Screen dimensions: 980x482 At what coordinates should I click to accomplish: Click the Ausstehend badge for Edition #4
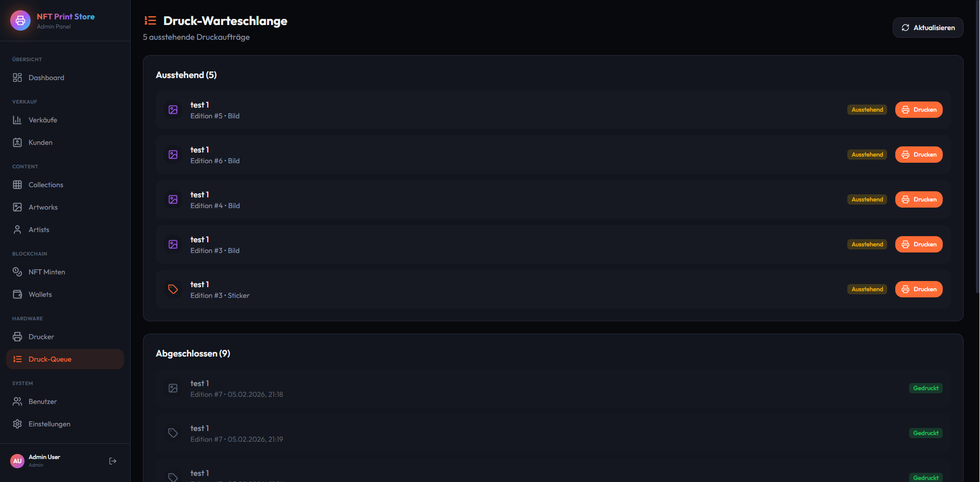click(x=867, y=199)
